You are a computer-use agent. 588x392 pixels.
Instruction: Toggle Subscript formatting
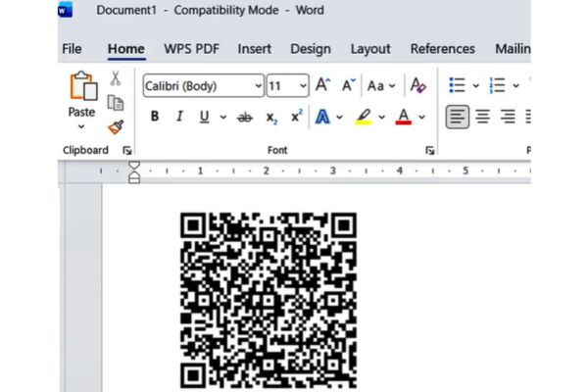pyautogui.click(x=271, y=118)
